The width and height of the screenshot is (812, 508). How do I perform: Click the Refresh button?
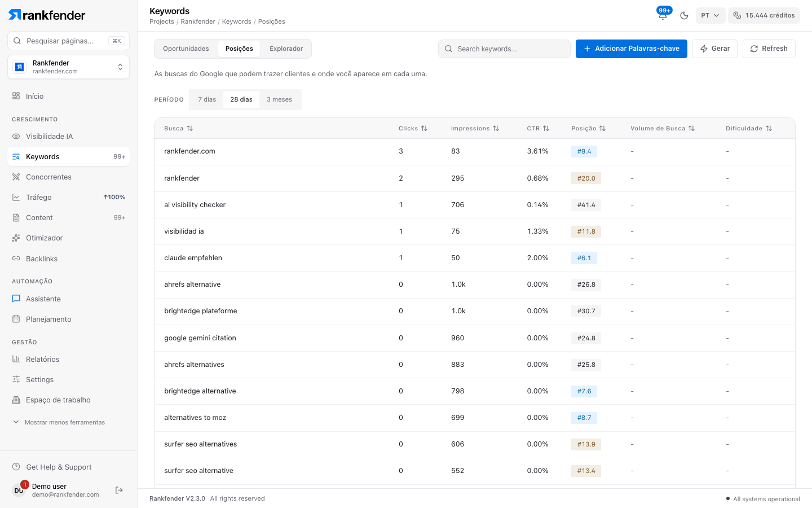tap(769, 49)
